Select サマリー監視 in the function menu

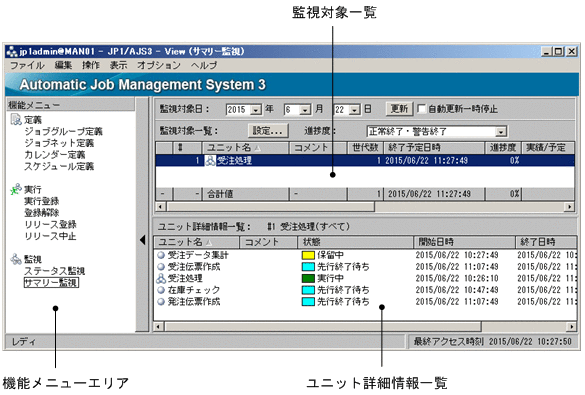click(x=51, y=283)
